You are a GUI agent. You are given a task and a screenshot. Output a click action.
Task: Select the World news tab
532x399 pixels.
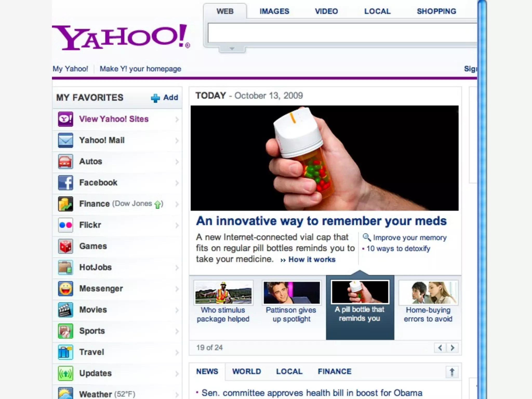(x=247, y=371)
